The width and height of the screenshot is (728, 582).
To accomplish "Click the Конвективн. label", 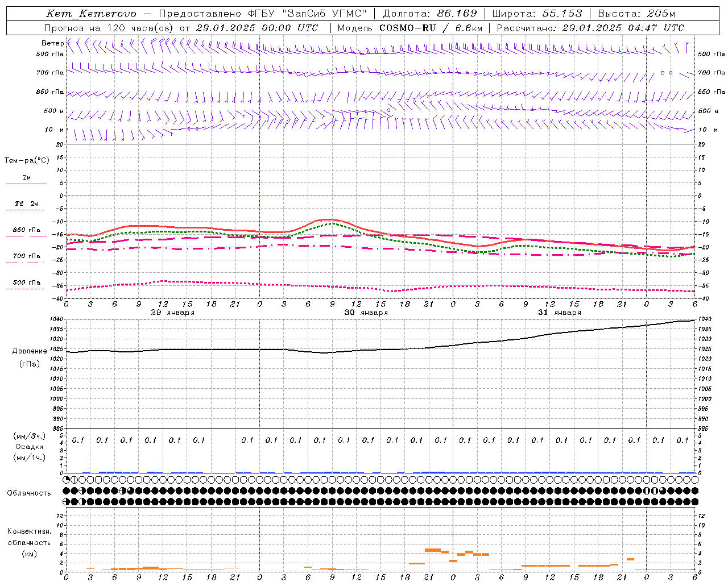I will [29, 531].
